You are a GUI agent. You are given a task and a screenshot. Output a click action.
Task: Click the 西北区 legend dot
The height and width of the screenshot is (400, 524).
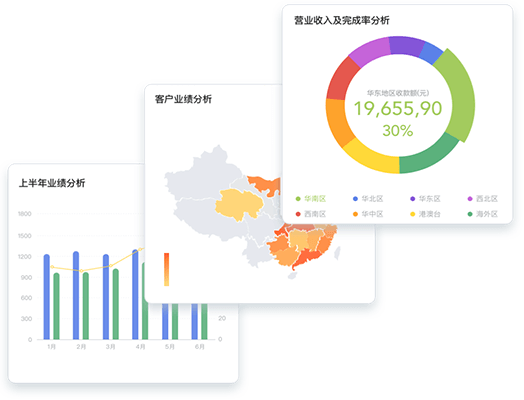tap(470, 199)
